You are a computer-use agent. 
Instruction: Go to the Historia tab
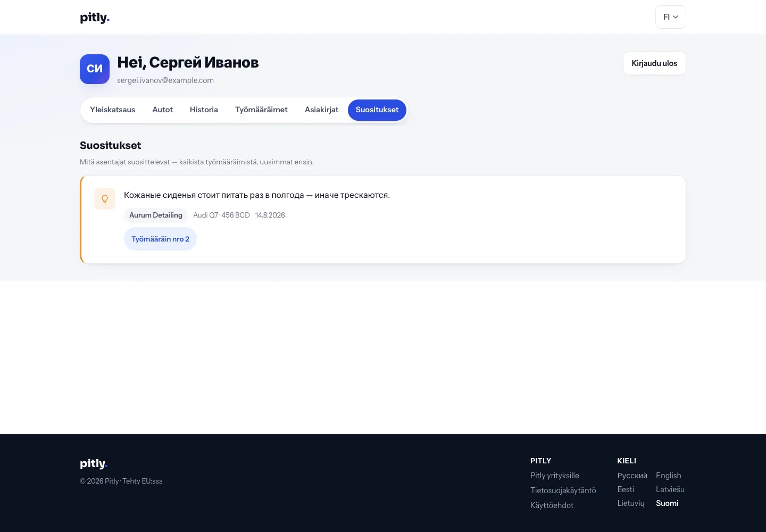[204, 110]
